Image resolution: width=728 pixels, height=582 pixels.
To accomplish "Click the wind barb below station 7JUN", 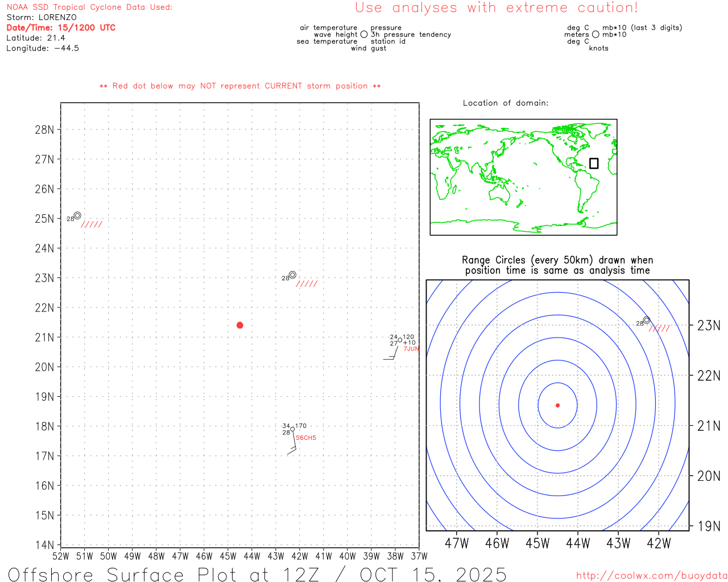I will coord(391,351).
